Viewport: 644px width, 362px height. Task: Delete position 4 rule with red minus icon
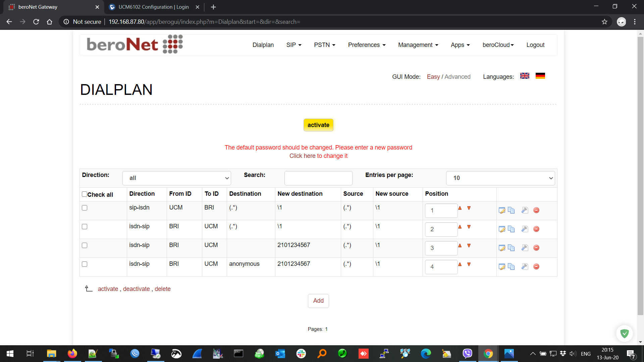coord(536,266)
